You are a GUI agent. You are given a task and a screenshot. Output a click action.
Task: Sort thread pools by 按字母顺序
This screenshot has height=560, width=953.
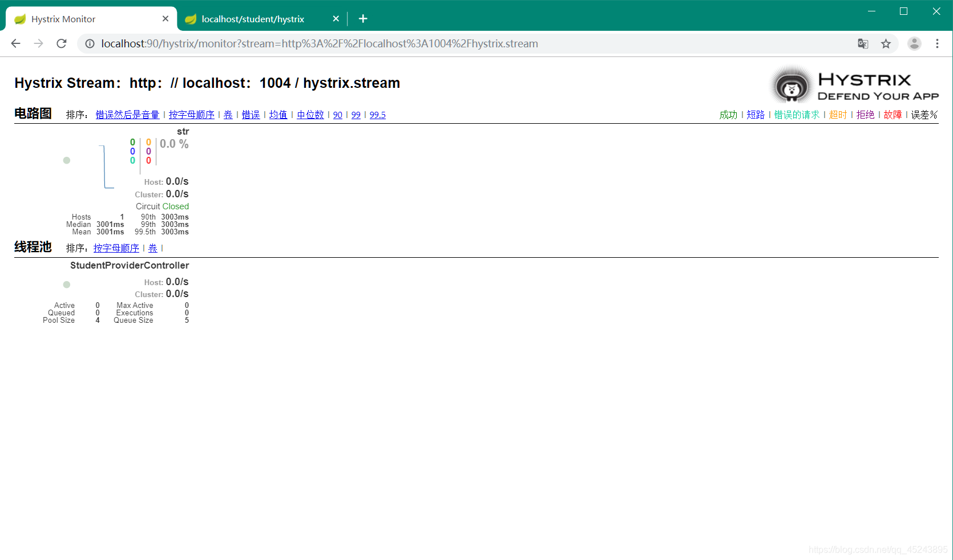116,248
